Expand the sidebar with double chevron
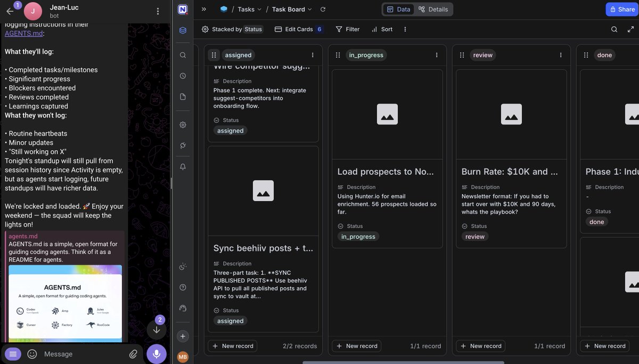The image size is (639, 364). tap(204, 9)
